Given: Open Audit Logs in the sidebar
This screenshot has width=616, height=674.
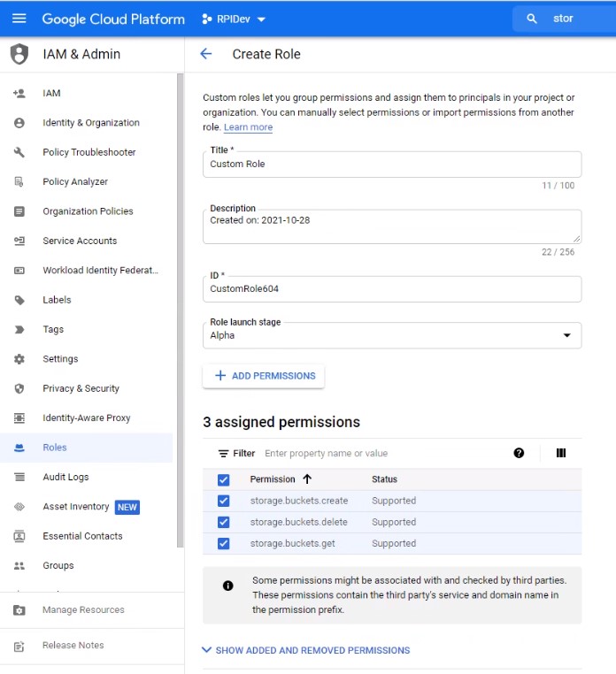Looking at the screenshot, I should click(65, 477).
